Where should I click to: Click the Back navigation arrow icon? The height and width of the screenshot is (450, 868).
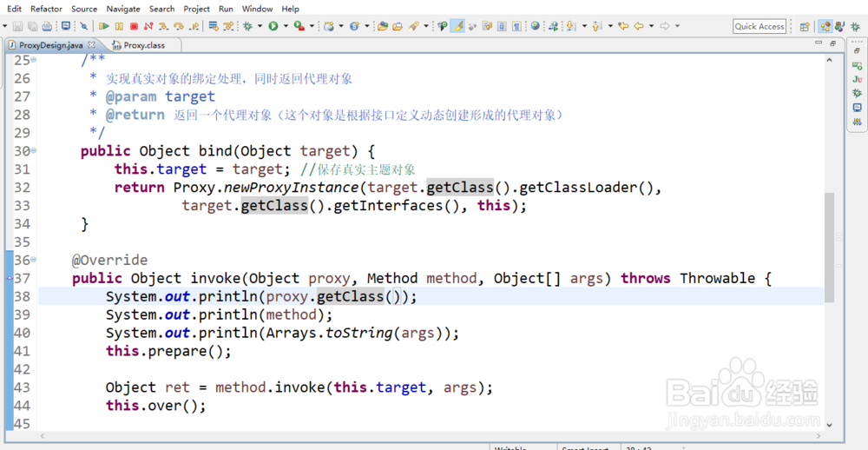click(638, 26)
